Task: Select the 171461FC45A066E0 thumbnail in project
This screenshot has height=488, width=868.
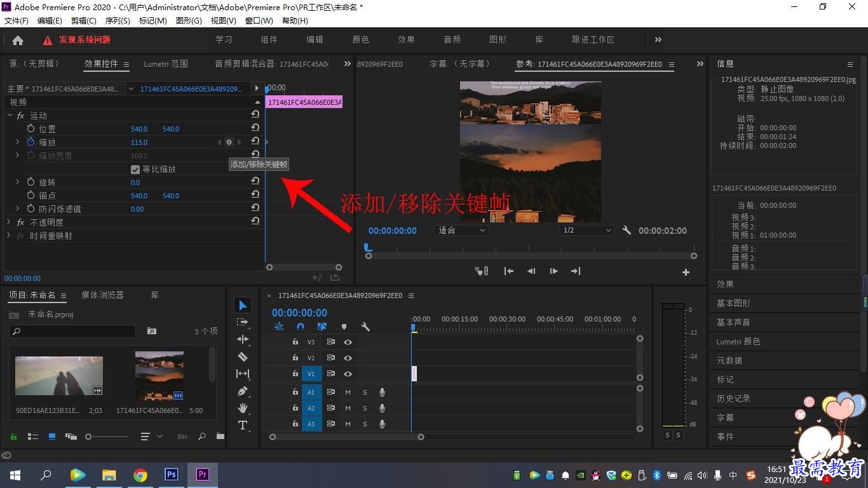Action: (159, 376)
